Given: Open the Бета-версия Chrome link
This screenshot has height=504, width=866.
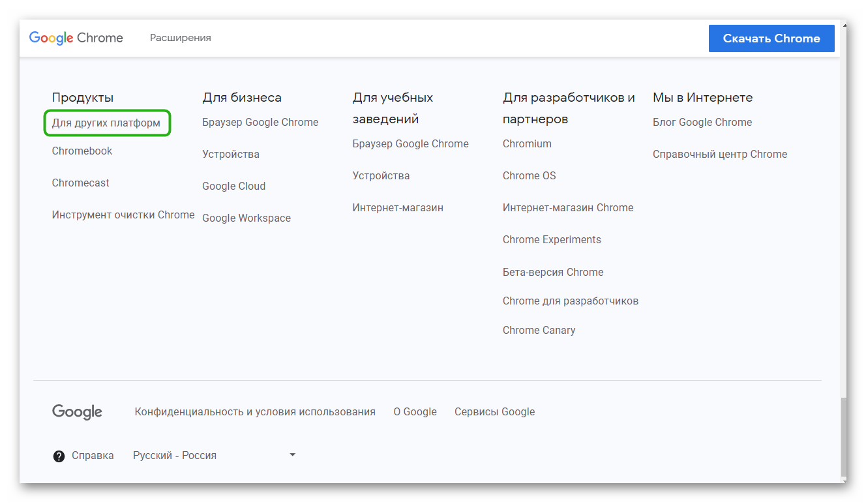Looking at the screenshot, I should point(553,272).
